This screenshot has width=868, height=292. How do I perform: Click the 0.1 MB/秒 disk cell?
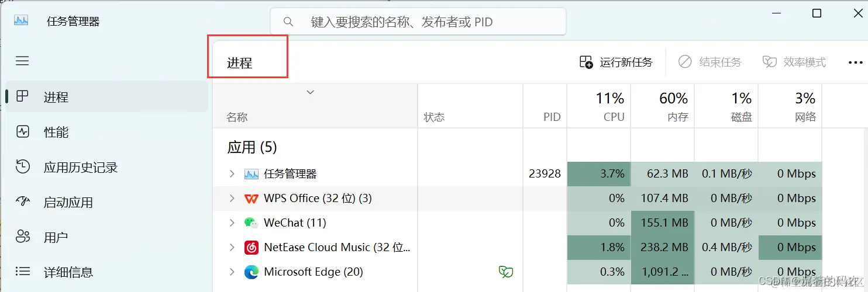click(x=726, y=173)
